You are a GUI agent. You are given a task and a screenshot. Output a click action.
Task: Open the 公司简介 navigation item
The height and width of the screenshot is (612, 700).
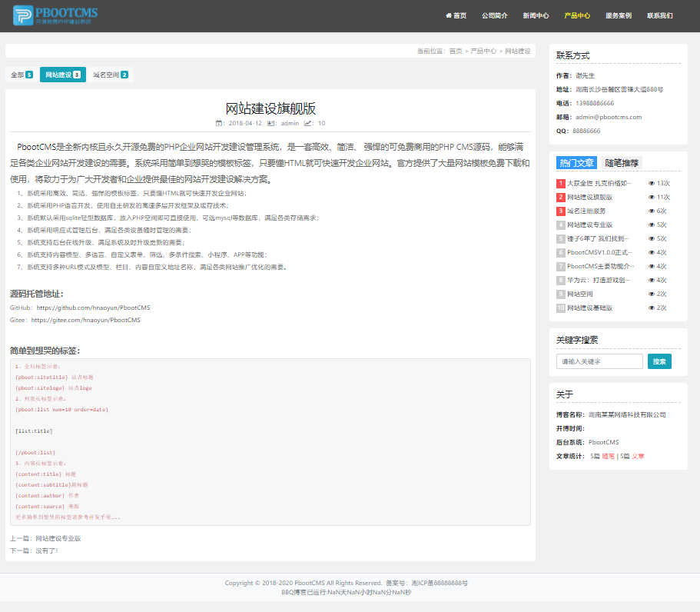[495, 15]
